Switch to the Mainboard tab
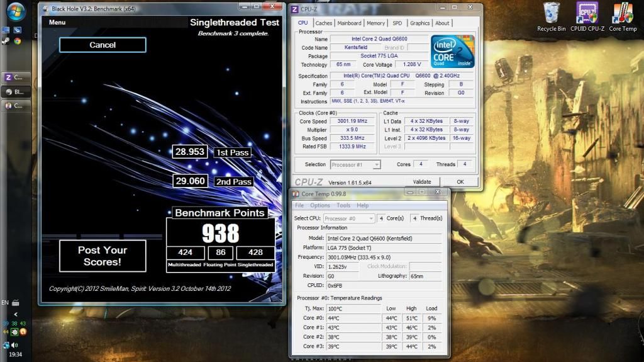The height and width of the screenshot is (362, 644). (x=349, y=23)
